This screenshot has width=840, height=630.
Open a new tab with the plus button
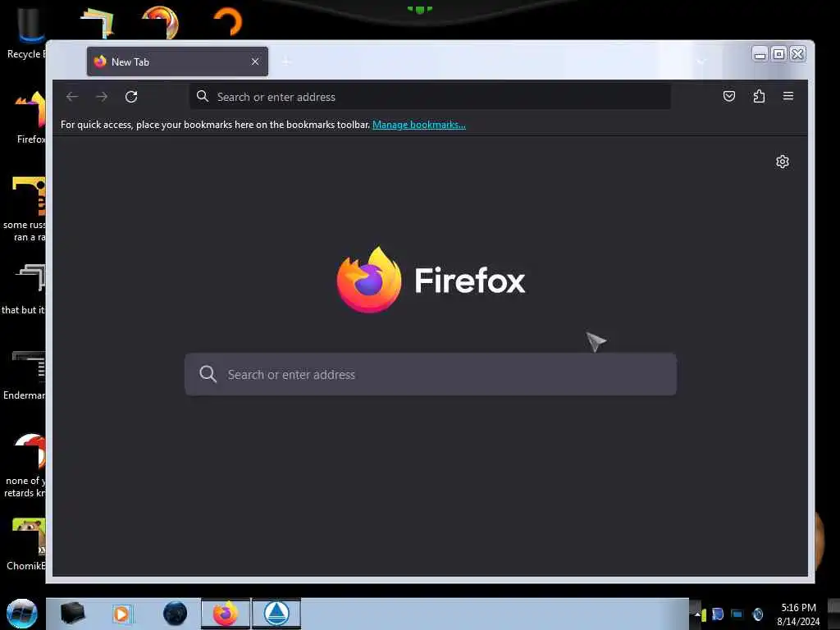pyautogui.click(x=286, y=62)
